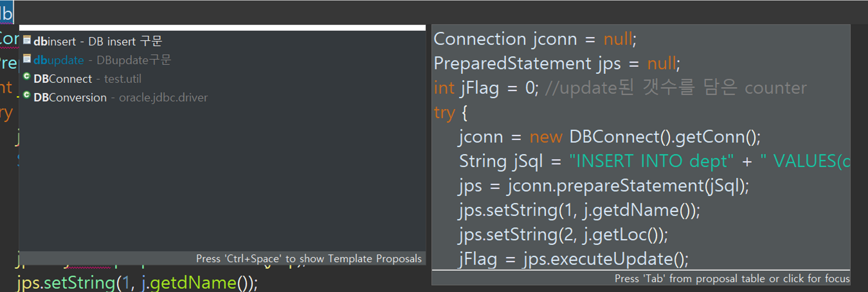
Task: Click the green class icon next to DBConnect
Action: 27,77
